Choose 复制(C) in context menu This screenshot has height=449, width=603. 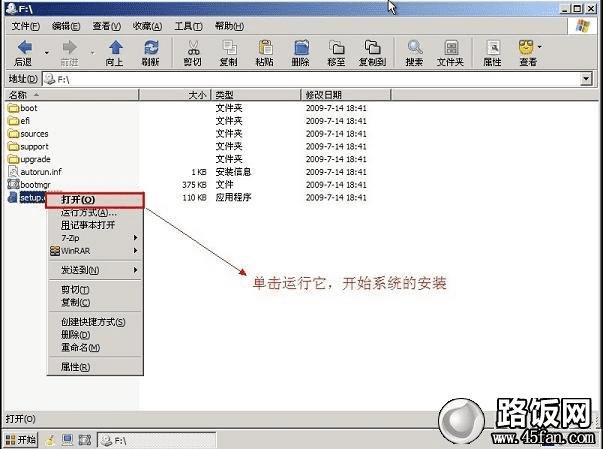[x=95, y=303]
